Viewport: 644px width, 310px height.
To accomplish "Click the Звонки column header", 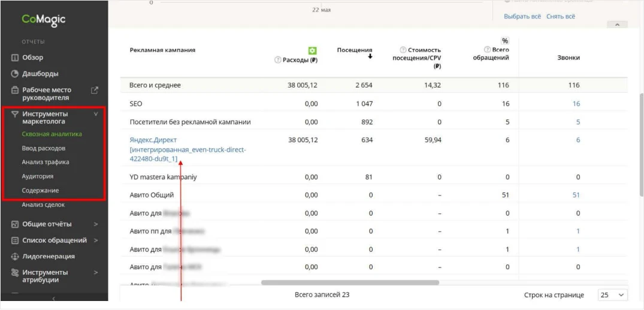I will (570, 58).
